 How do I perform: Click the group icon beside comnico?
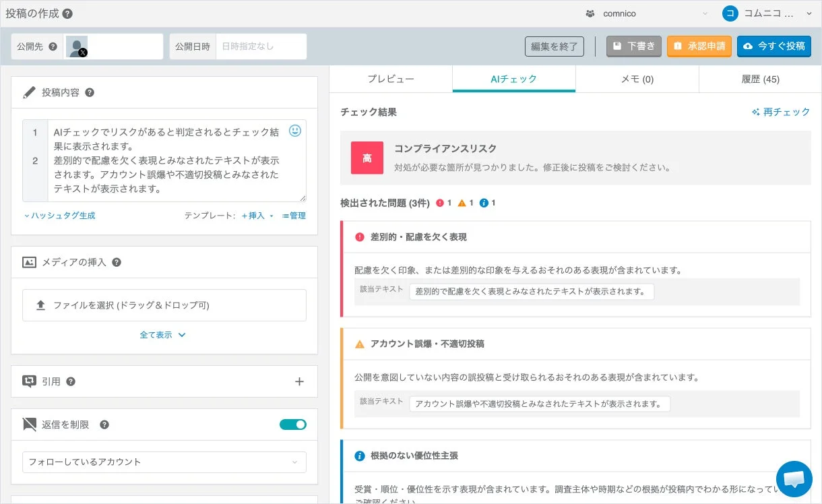click(x=590, y=13)
